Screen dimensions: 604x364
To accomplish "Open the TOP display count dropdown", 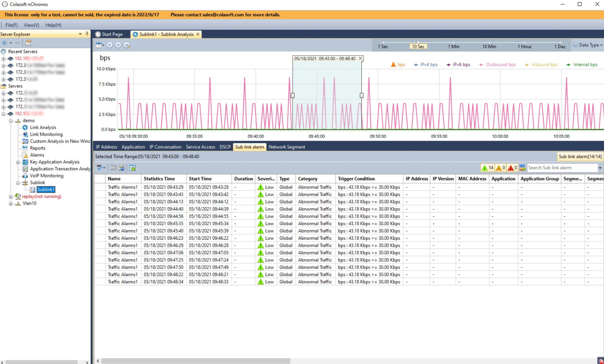I will [x=101, y=168].
